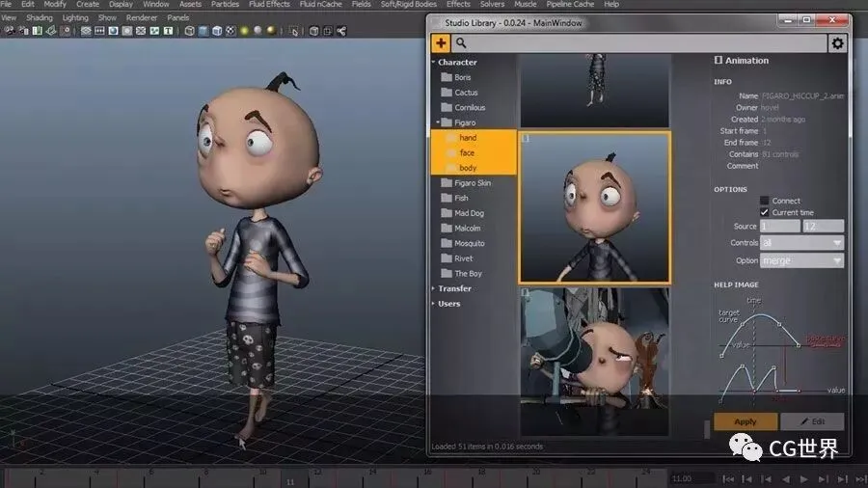Open the File menu
Screen dimensions: 868x488
click(x=6, y=4)
